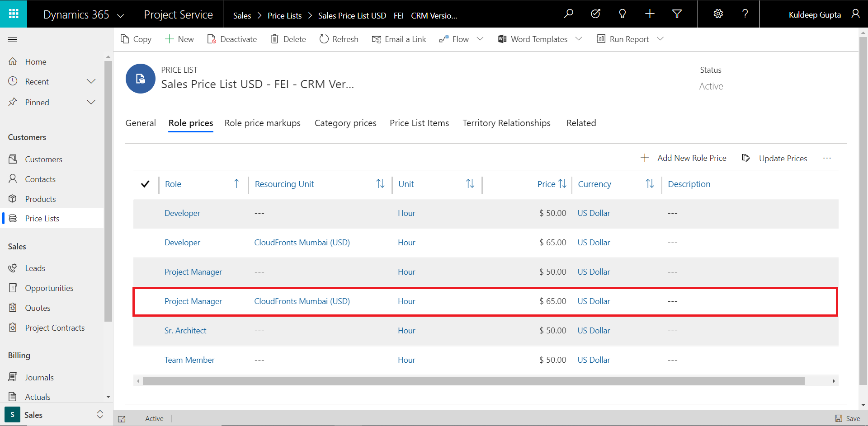The height and width of the screenshot is (426, 868).
Task: Click the New command
Action: coord(179,39)
